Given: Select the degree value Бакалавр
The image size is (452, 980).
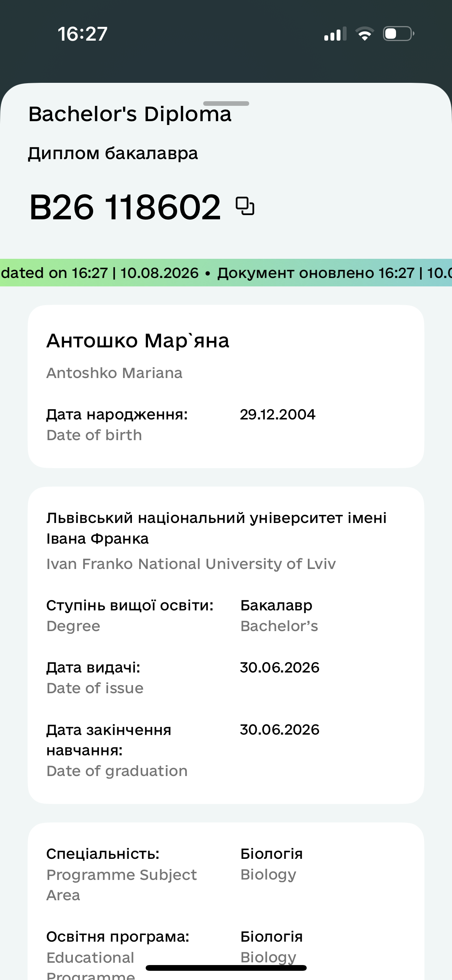Looking at the screenshot, I should 276,605.
